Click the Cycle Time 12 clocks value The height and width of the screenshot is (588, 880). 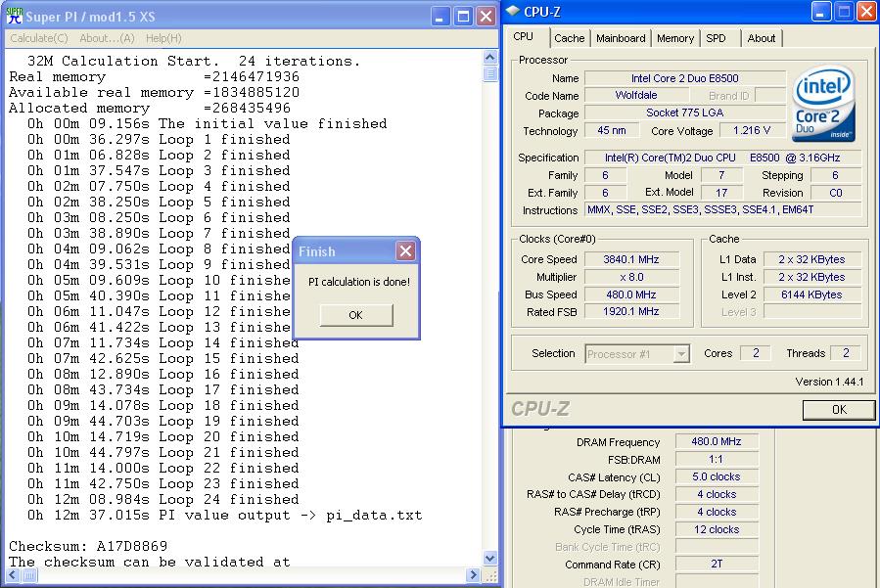pyautogui.click(x=717, y=529)
